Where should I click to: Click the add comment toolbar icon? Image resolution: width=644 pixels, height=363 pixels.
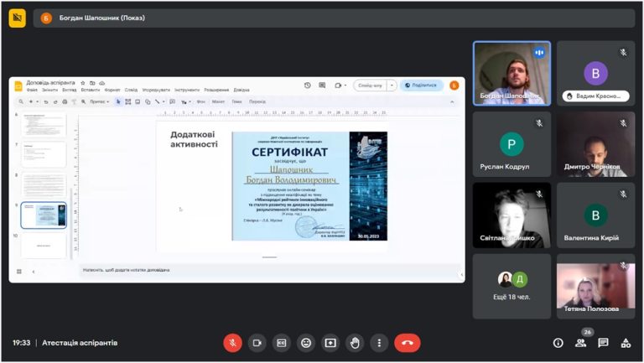(x=172, y=101)
